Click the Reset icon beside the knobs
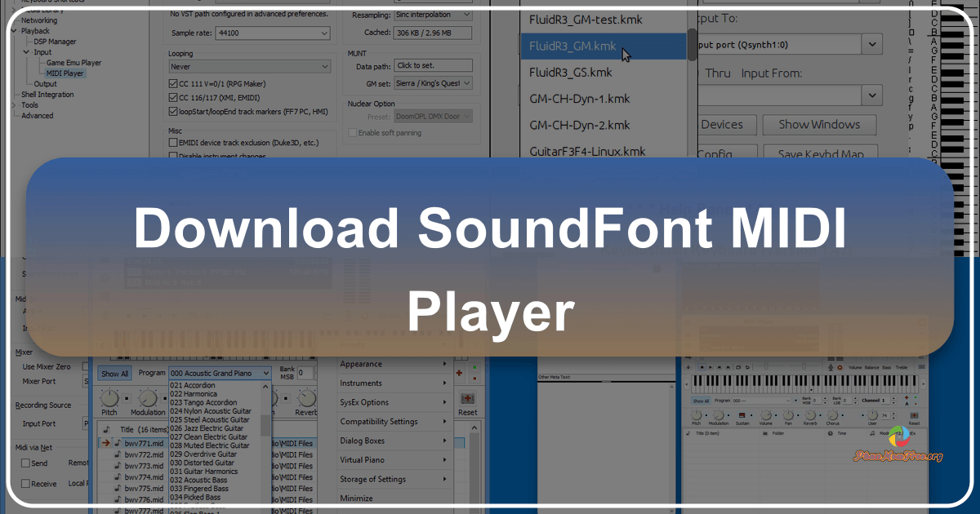This screenshot has height=514, width=980. 467,397
